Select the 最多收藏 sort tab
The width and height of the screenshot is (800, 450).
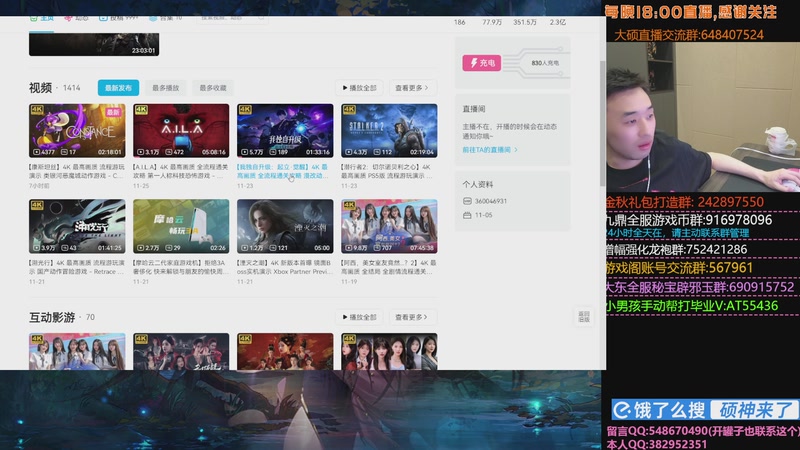pos(213,88)
